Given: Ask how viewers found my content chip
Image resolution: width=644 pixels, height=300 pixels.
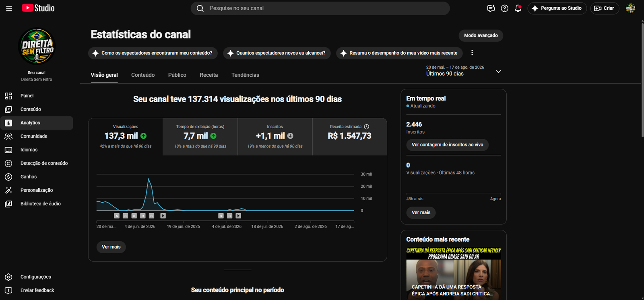Looking at the screenshot, I should pyautogui.click(x=153, y=53).
